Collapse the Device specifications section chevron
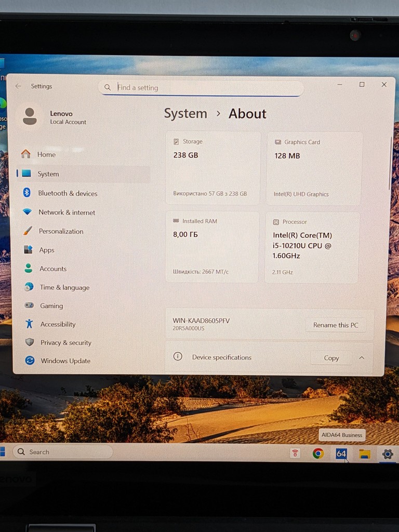Viewport: 399px width, 532px height. click(362, 357)
